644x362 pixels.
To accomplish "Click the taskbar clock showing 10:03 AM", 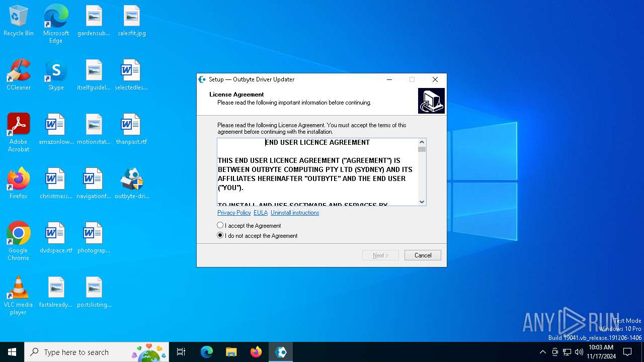I will 601,352.
